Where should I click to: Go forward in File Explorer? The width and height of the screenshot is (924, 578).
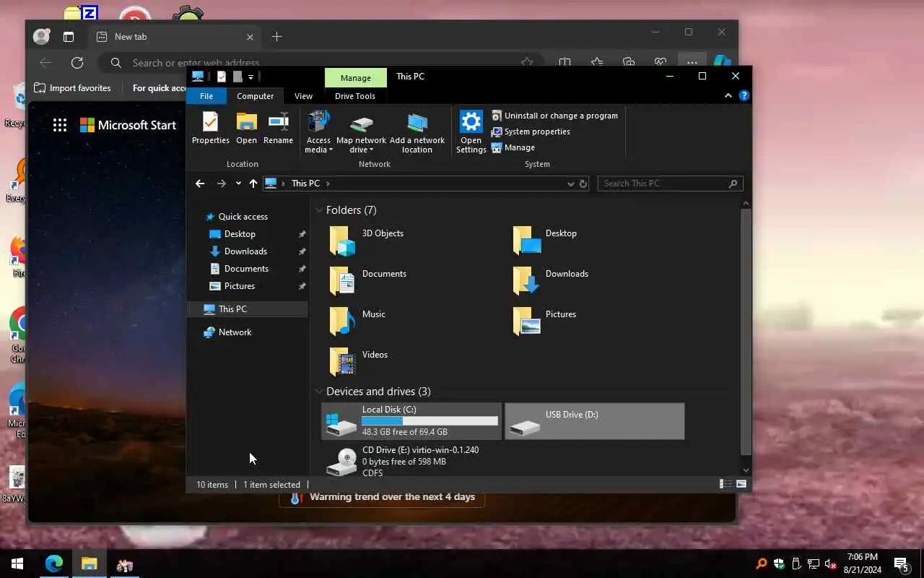pyautogui.click(x=222, y=184)
